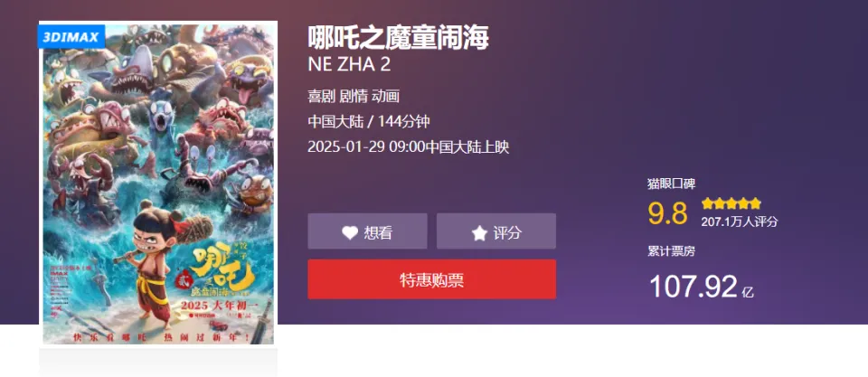
Task: Click the 9.8 Maoyan score
Action: click(x=667, y=213)
